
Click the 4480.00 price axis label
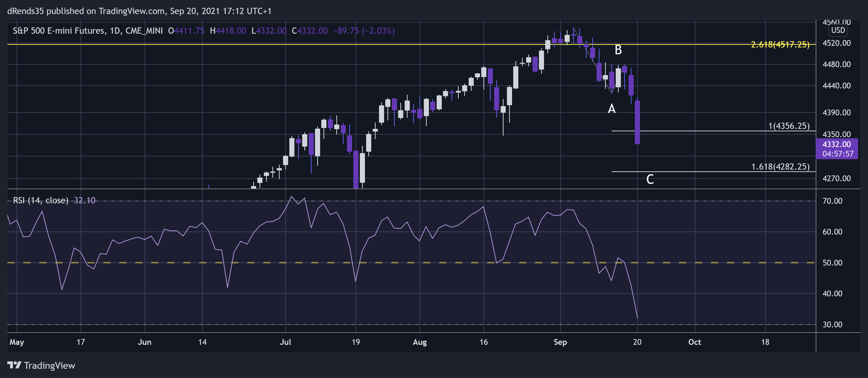point(836,64)
